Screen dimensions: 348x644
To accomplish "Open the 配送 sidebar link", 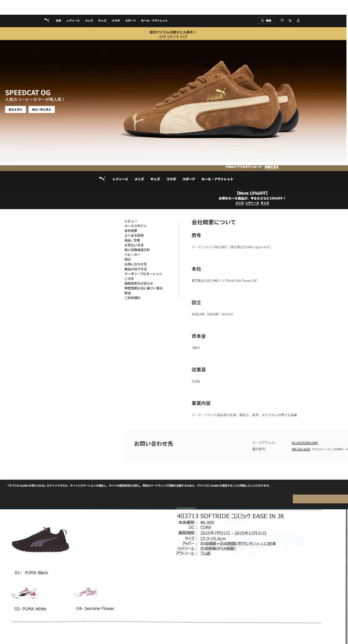I will (128, 293).
